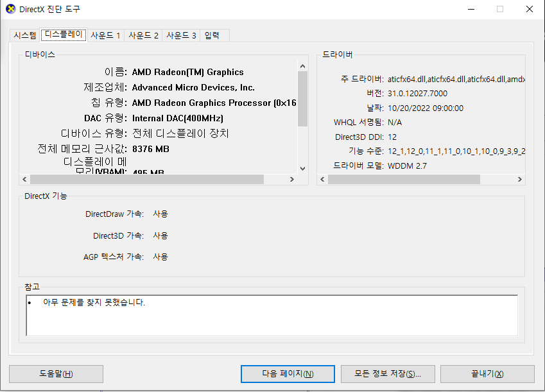This screenshot has height=392, width=545.
Task: Click the 끝내기(X) button
Action: [x=487, y=374]
